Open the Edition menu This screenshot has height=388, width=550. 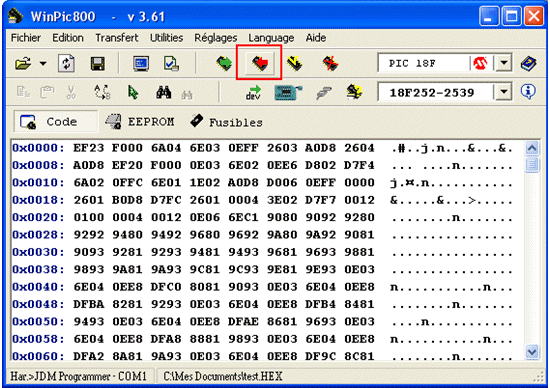tap(68, 38)
